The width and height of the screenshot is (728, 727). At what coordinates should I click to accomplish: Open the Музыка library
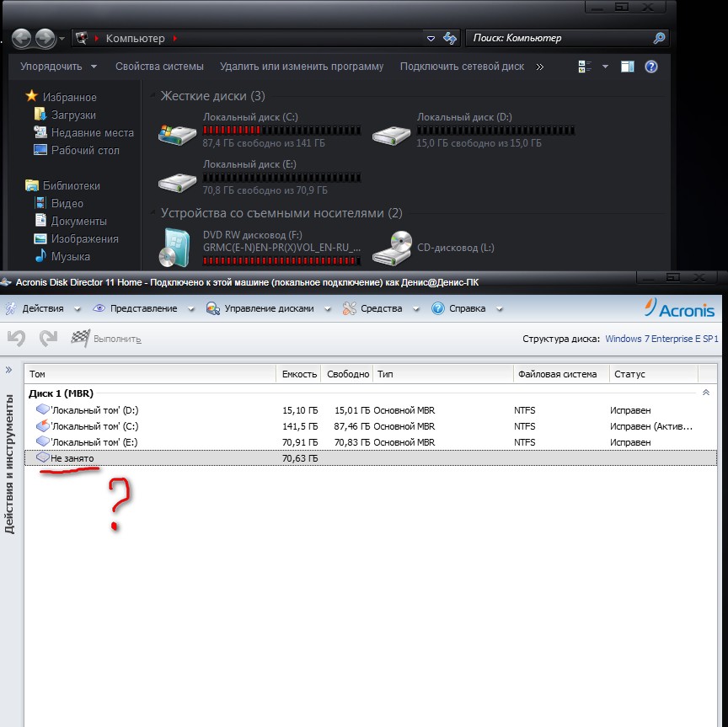pyautogui.click(x=62, y=256)
